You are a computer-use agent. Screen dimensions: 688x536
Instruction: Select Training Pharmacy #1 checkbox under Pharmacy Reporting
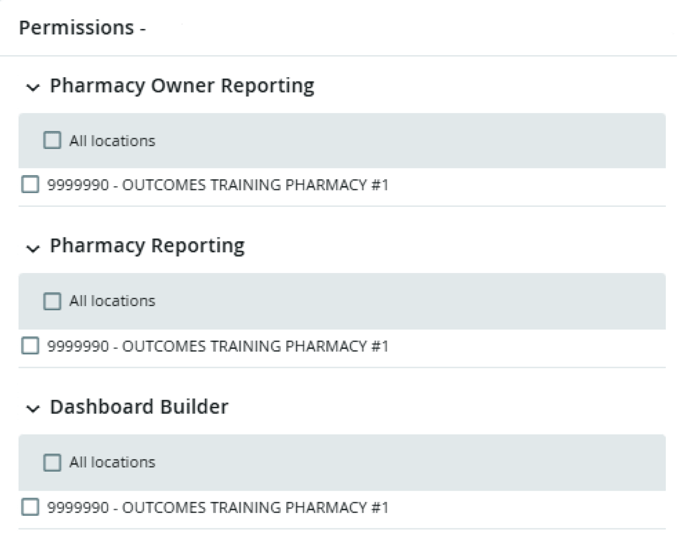[30, 347]
